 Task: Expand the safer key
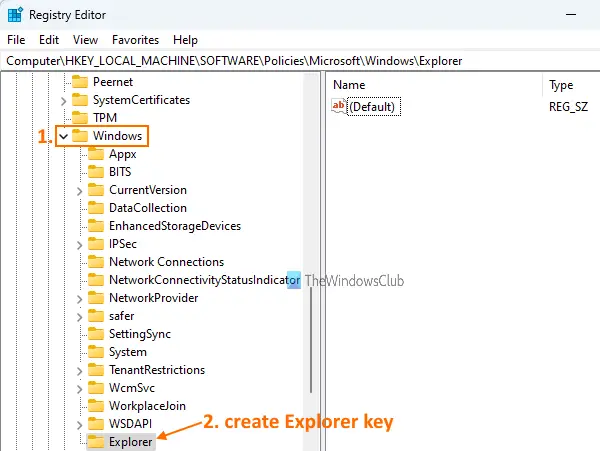(x=79, y=317)
